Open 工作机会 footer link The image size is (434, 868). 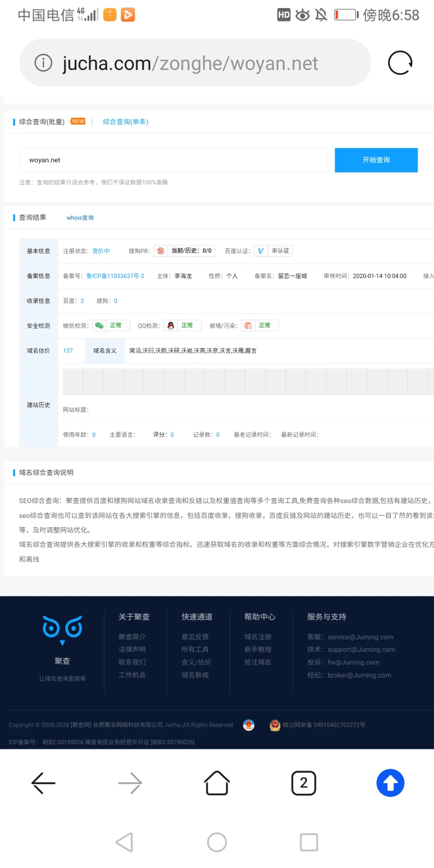132,675
